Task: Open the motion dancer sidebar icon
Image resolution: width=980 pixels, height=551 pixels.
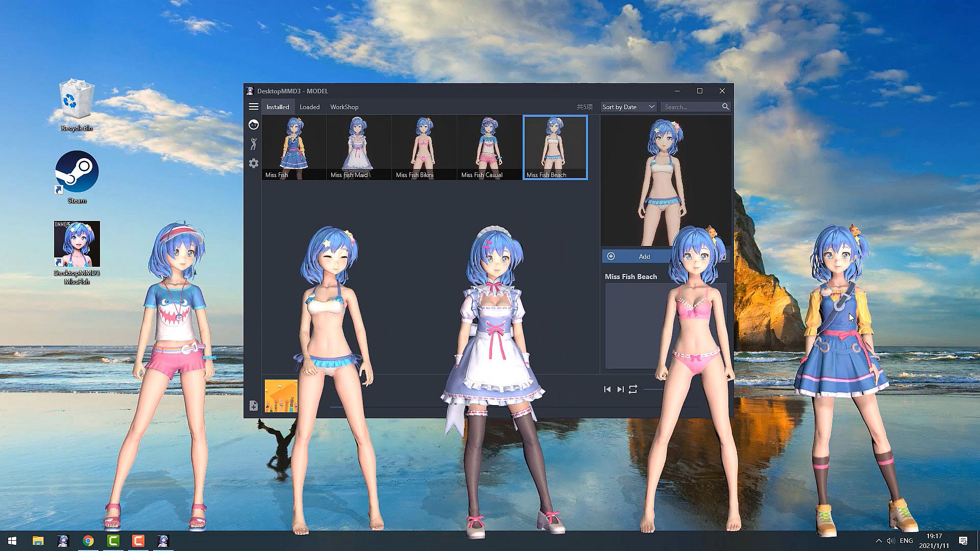Action: point(253,144)
